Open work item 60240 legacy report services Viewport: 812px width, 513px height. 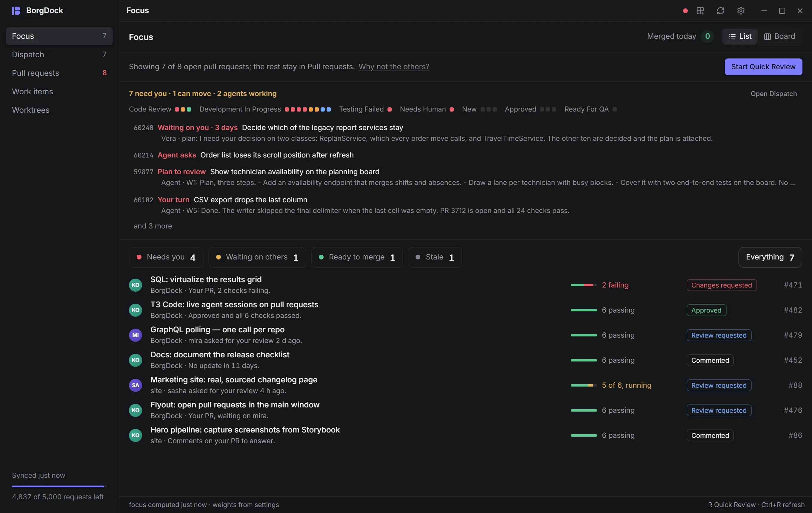[465, 133]
